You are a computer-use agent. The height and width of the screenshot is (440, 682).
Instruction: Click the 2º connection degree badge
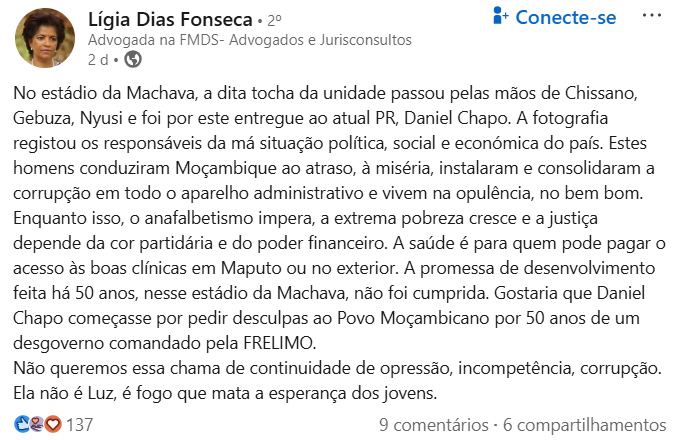[274, 20]
